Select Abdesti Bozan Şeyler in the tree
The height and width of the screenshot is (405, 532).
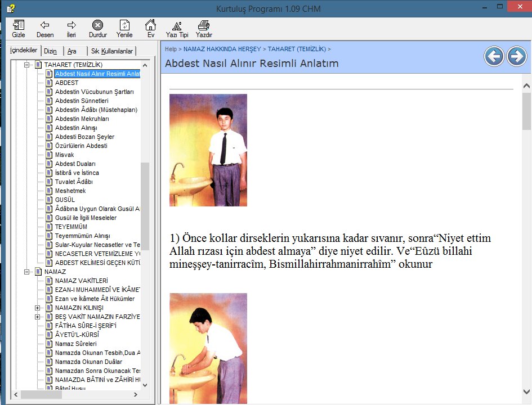point(84,137)
